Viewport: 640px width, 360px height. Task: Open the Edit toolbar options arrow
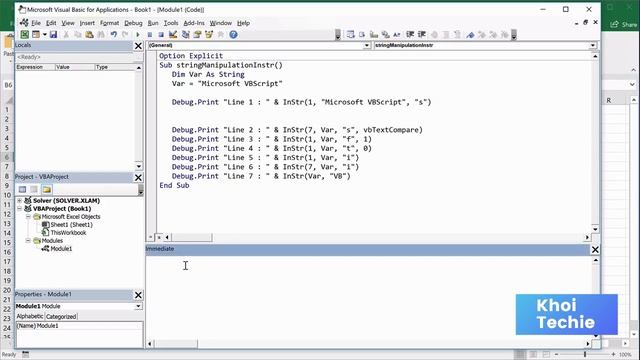tap(514, 35)
